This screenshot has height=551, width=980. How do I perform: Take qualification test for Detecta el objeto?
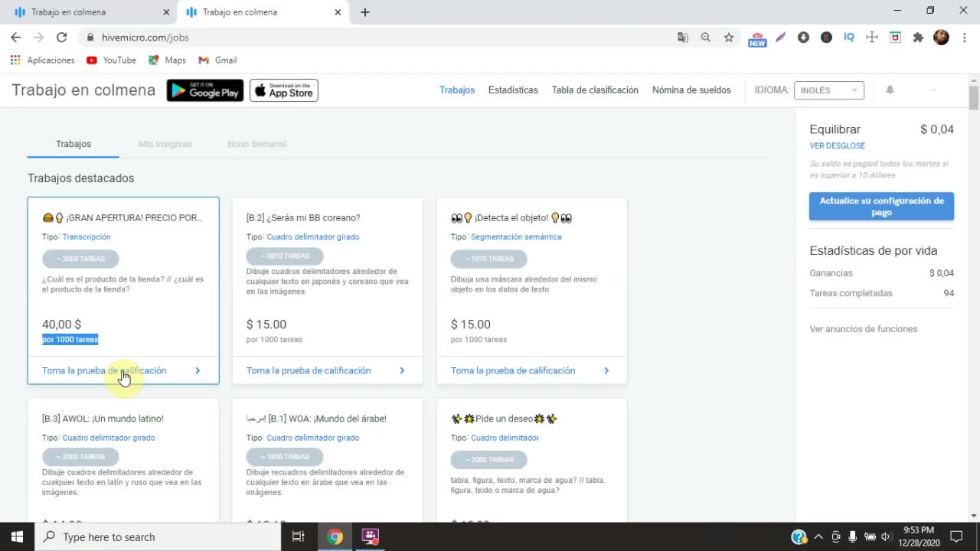click(x=513, y=370)
